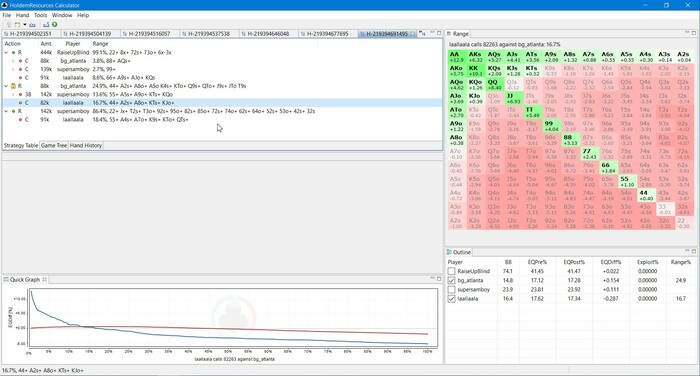The width and height of the screenshot is (700, 376).
Task: Minimize the Range panel
Action: click(687, 32)
